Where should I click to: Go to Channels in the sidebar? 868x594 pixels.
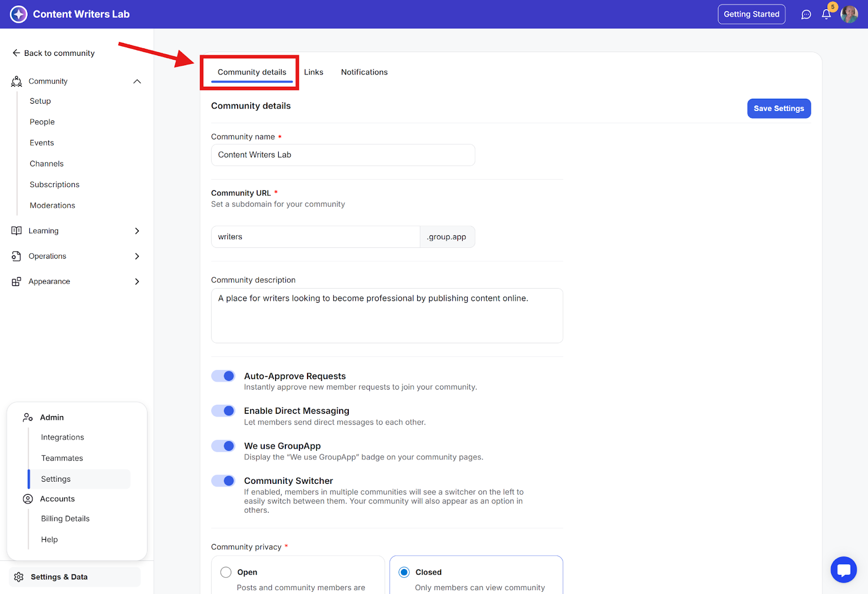(47, 164)
